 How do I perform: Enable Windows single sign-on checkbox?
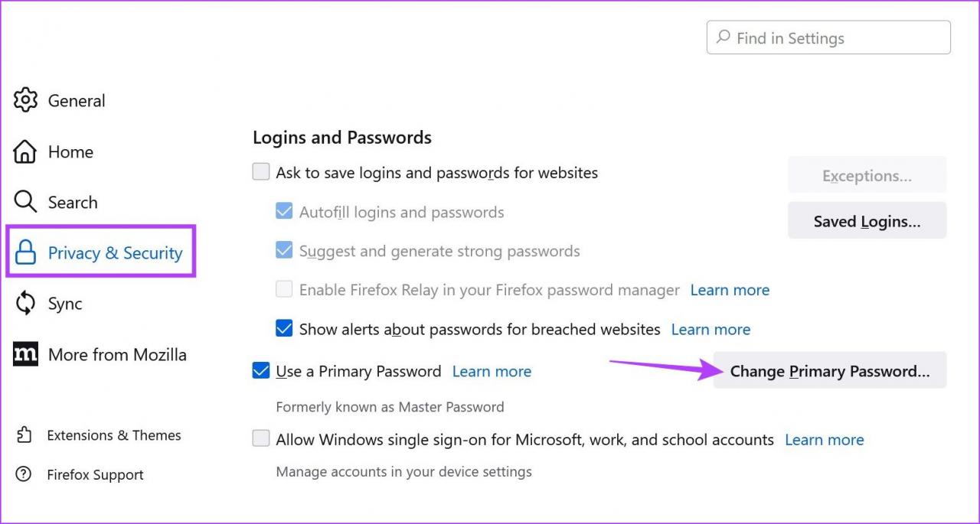(261, 439)
